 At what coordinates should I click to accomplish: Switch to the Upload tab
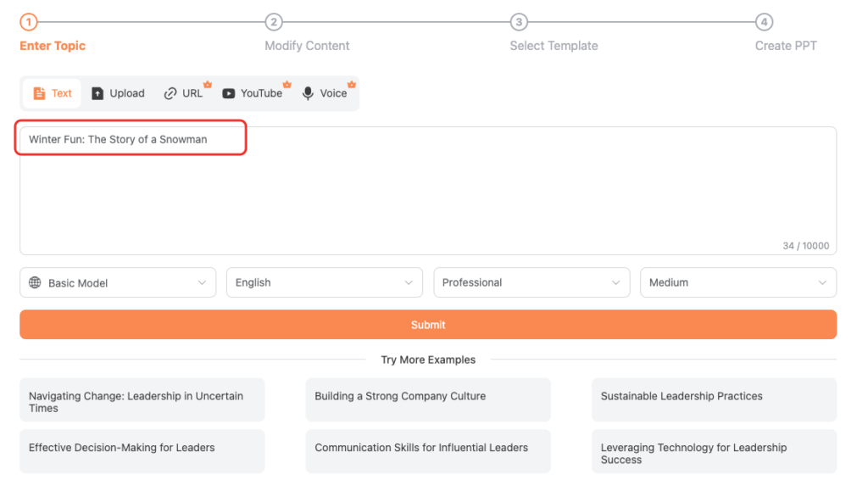118,93
